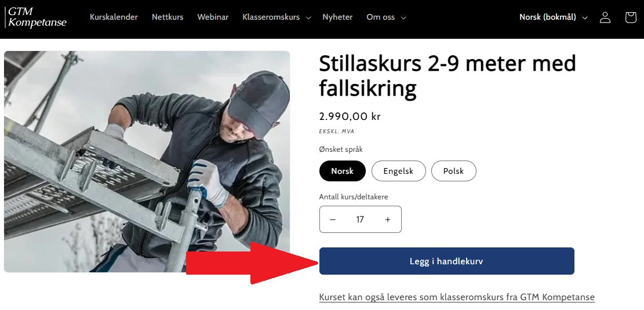Open the Webinar menu item

coord(213,17)
